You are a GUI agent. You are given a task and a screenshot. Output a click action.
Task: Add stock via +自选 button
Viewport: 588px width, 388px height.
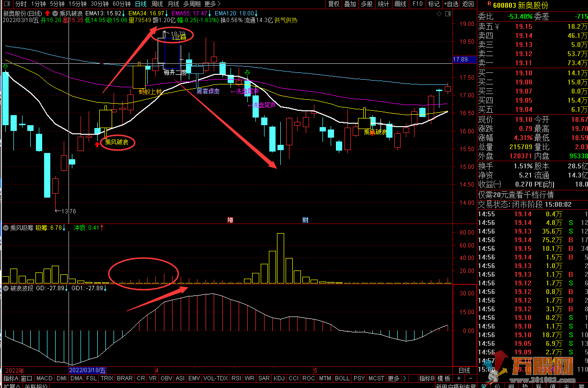point(450,4)
